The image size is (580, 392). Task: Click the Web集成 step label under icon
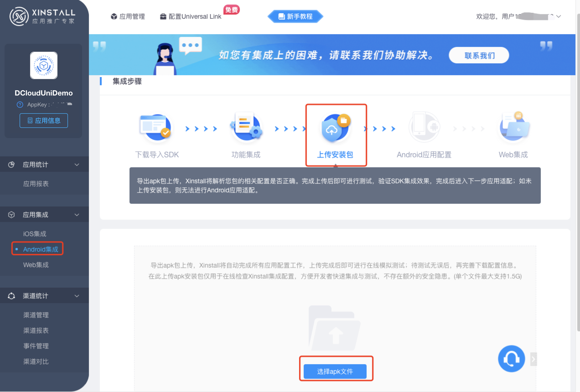(x=513, y=155)
